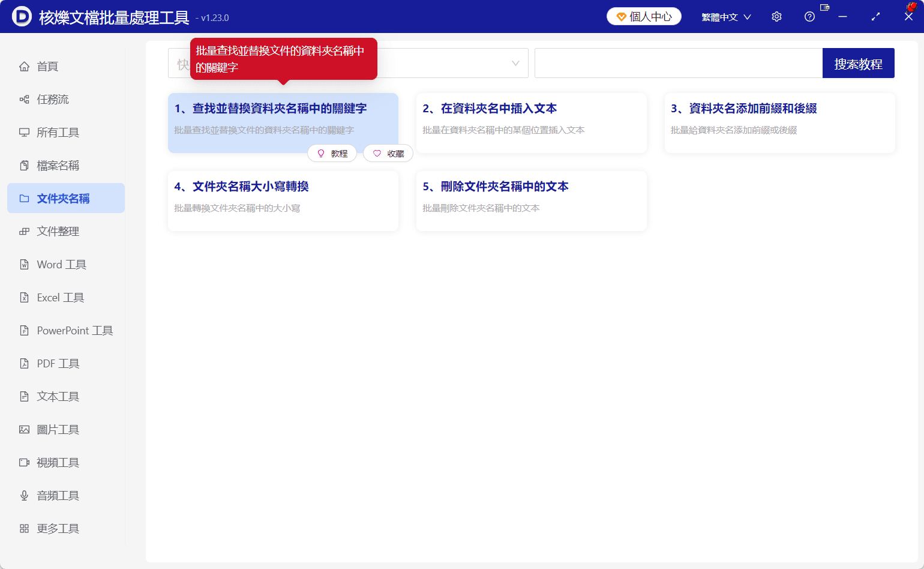
Task: Click the heart icon on 收藏 button
Action: point(377,154)
